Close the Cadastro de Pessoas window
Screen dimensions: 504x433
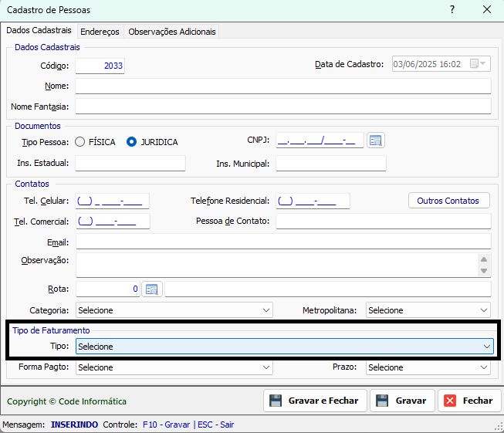pyautogui.click(x=487, y=9)
